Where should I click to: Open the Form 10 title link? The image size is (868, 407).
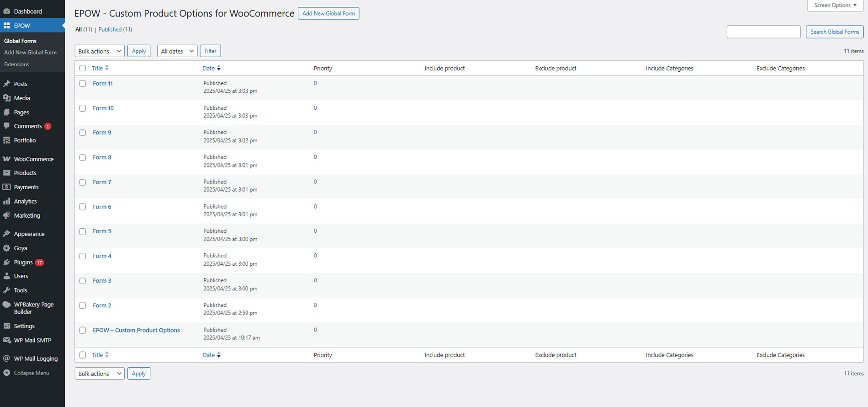pyautogui.click(x=103, y=108)
